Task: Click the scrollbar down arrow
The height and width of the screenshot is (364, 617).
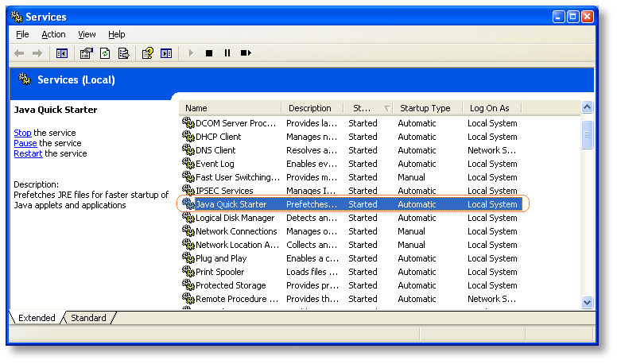Action: point(587,302)
